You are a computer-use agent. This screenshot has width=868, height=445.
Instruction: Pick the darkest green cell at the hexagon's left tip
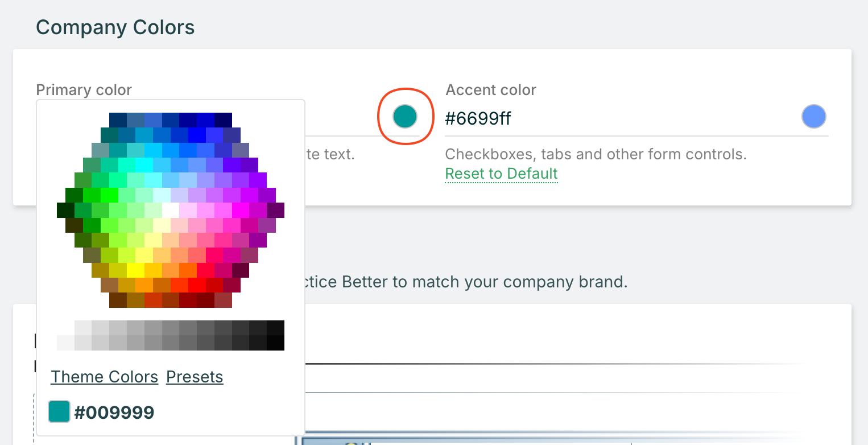(x=65, y=210)
